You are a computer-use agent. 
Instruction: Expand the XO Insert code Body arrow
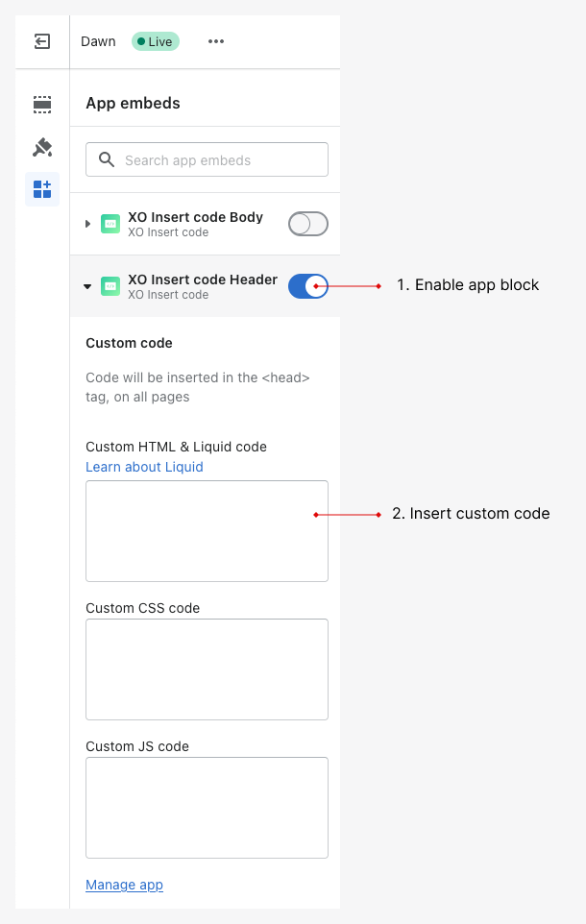(x=88, y=224)
